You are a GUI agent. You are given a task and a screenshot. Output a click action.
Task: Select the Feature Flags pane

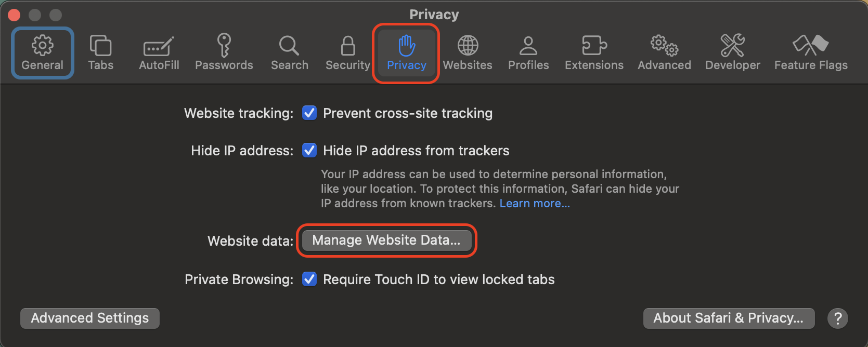(810, 52)
